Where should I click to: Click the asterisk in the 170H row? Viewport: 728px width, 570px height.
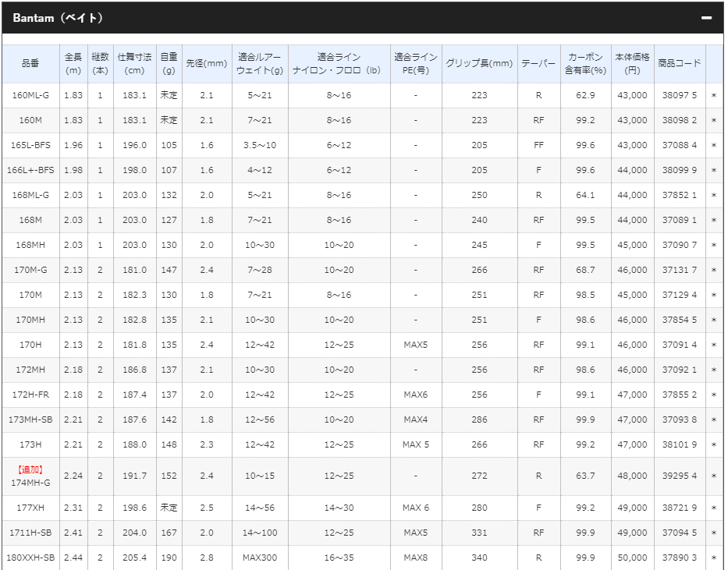[x=713, y=345]
